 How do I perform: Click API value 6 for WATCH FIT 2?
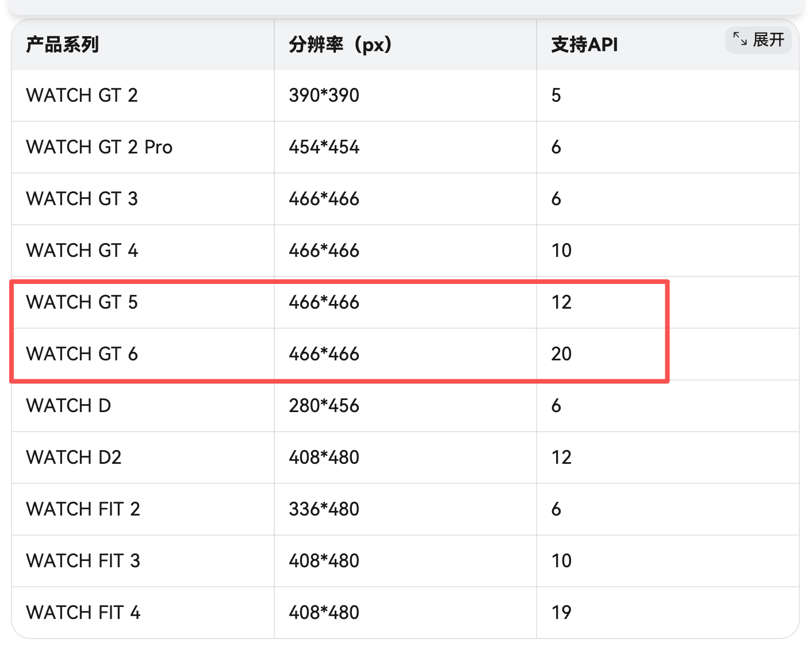[x=556, y=509]
